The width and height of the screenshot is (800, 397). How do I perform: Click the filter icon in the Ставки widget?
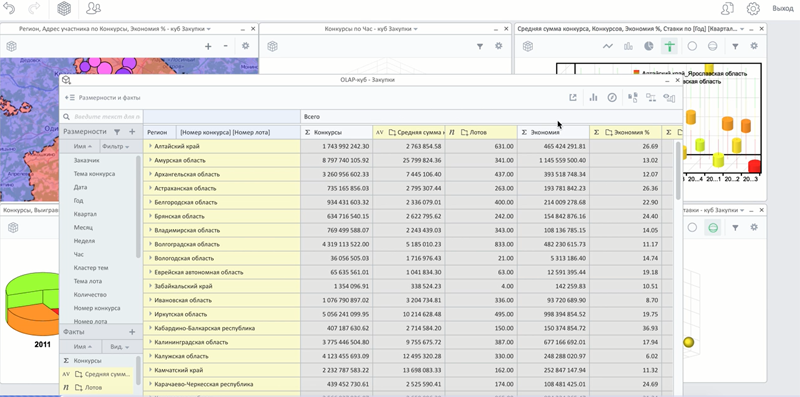[735, 228]
